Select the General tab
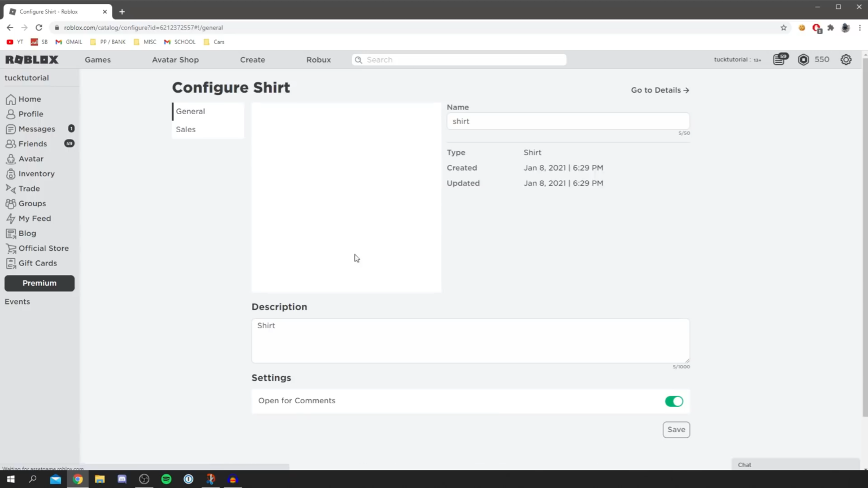 [190, 111]
